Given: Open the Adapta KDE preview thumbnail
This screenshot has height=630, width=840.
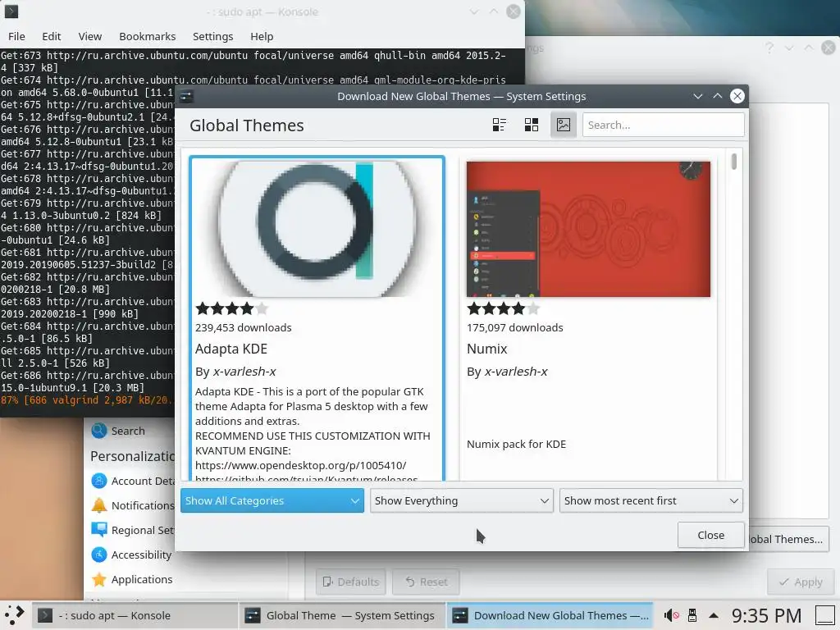Looking at the screenshot, I should point(317,229).
